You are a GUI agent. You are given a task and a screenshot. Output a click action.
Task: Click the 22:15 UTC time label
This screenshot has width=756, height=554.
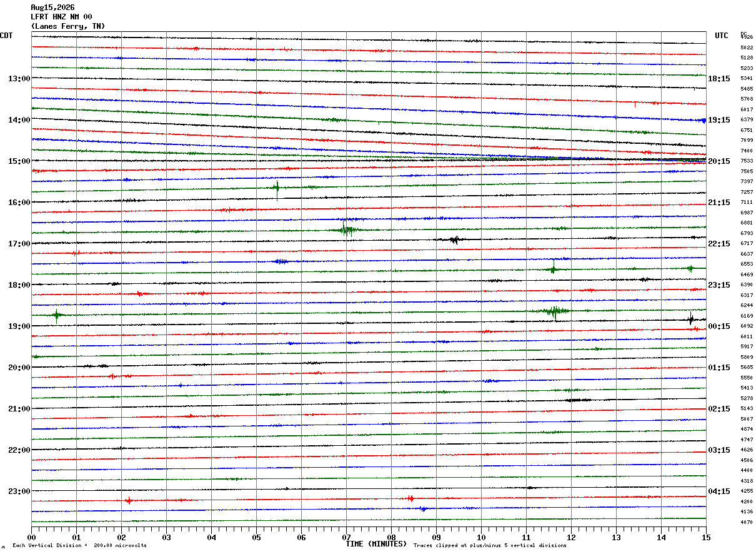tap(719, 244)
